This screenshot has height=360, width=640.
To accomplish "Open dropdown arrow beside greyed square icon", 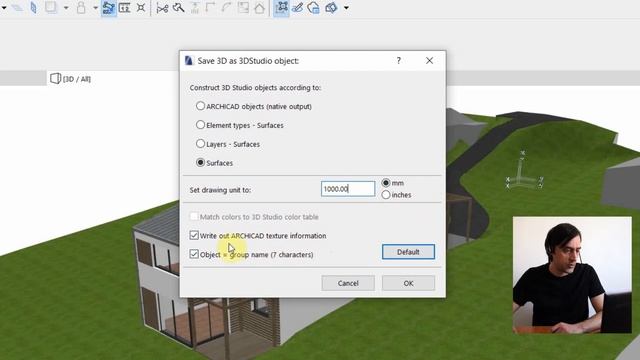I will (x=66, y=8).
